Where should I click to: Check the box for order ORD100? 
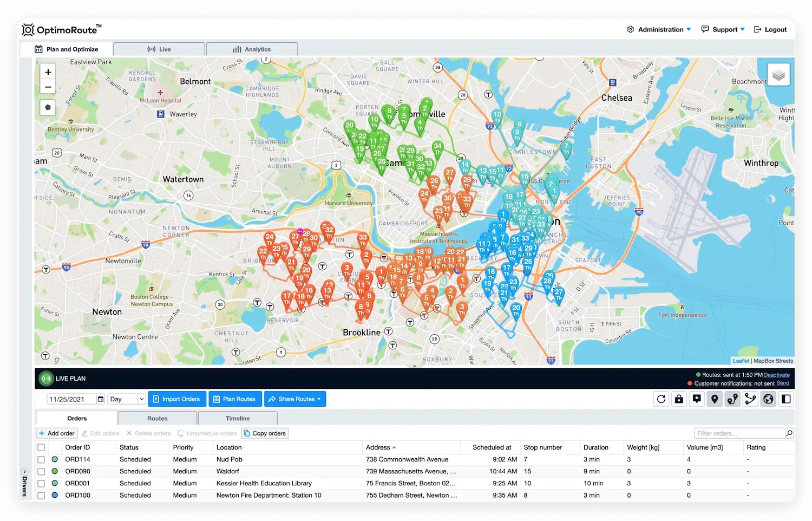coord(41,495)
